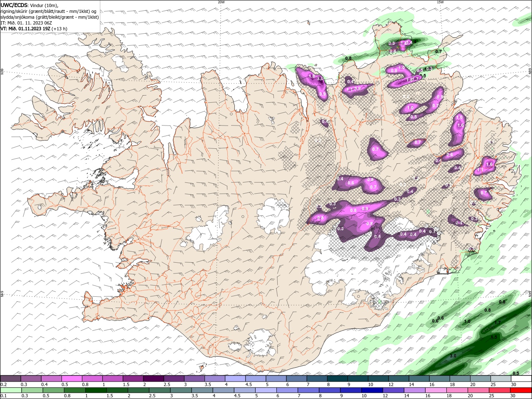532x399 pixels.
Task: Select the blue bottom-row swatch labeled 8
Action: point(329,390)
